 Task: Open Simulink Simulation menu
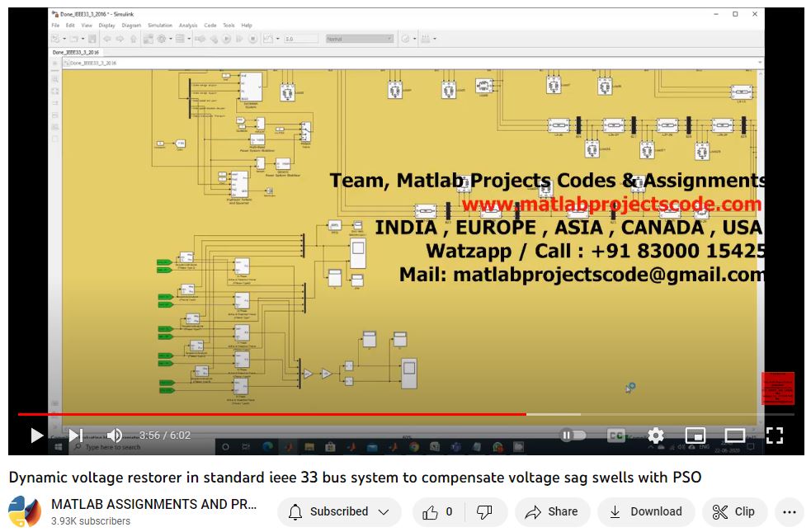(x=160, y=25)
